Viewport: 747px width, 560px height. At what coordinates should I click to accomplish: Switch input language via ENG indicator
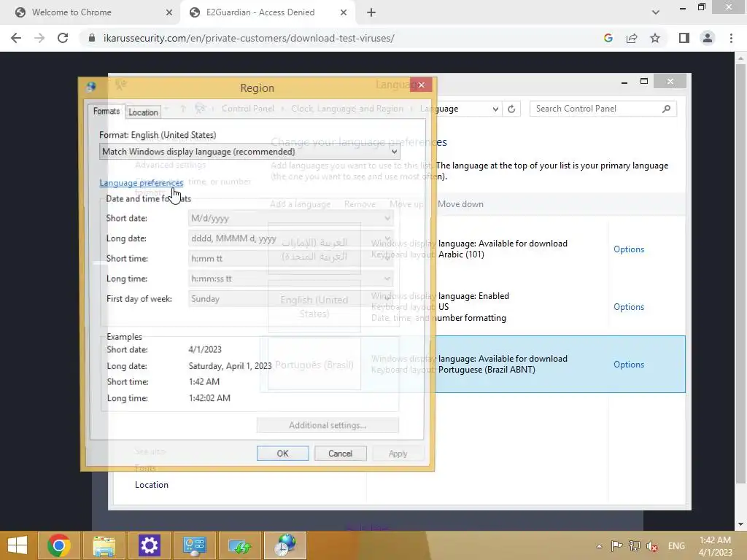tap(676, 546)
